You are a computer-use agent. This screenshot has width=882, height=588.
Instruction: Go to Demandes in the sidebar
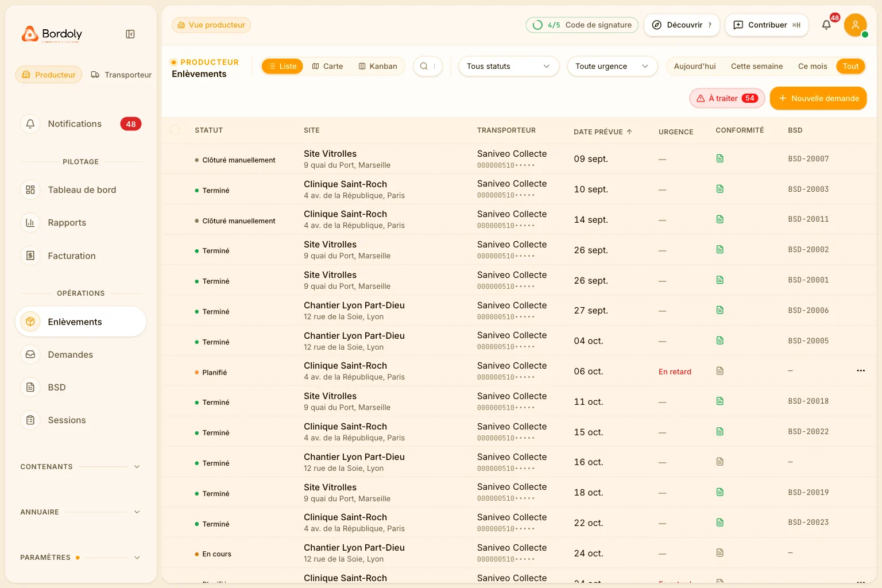[81, 355]
